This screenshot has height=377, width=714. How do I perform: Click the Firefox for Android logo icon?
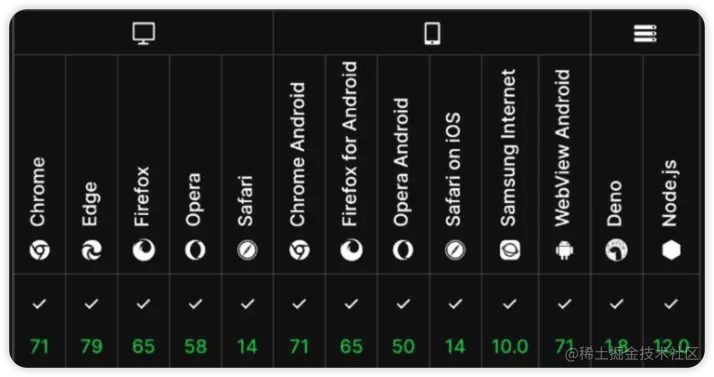coord(352,250)
